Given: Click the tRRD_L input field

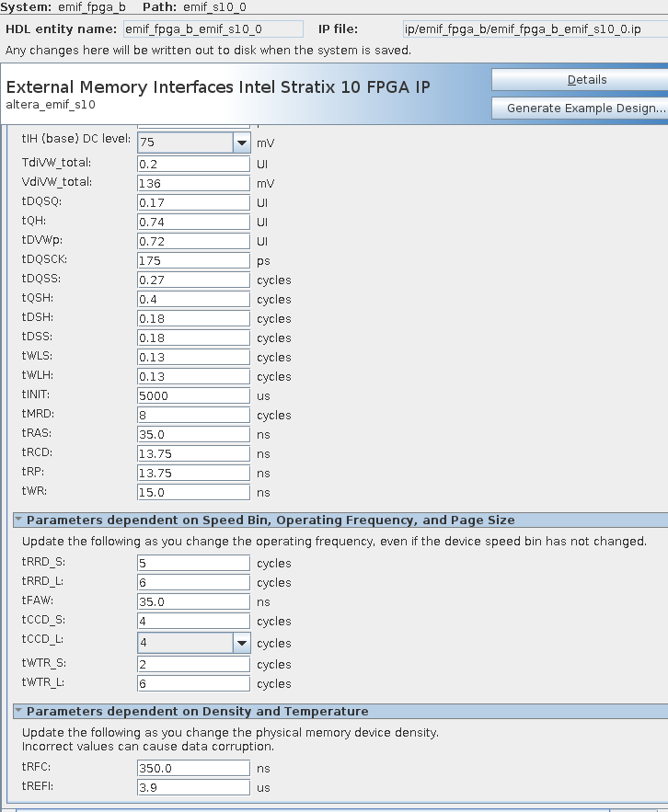Looking at the screenshot, I should 194,583.
